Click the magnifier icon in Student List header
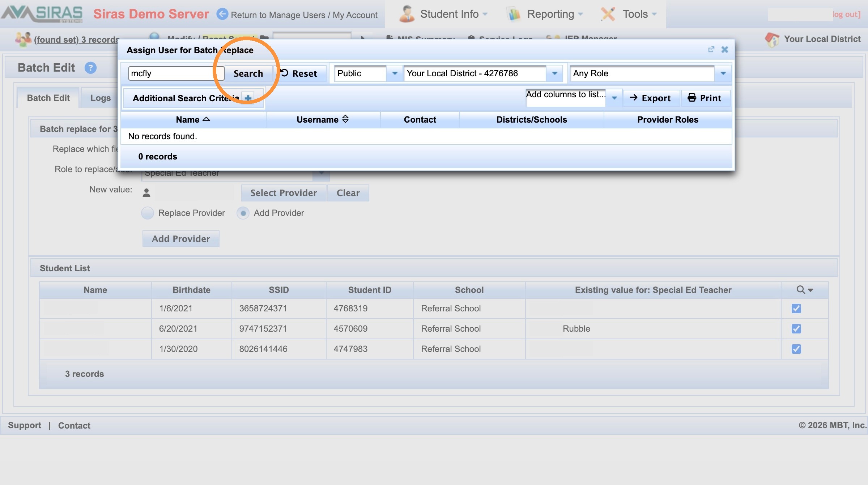Viewport: 868px width, 485px height. click(x=800, y=290)
